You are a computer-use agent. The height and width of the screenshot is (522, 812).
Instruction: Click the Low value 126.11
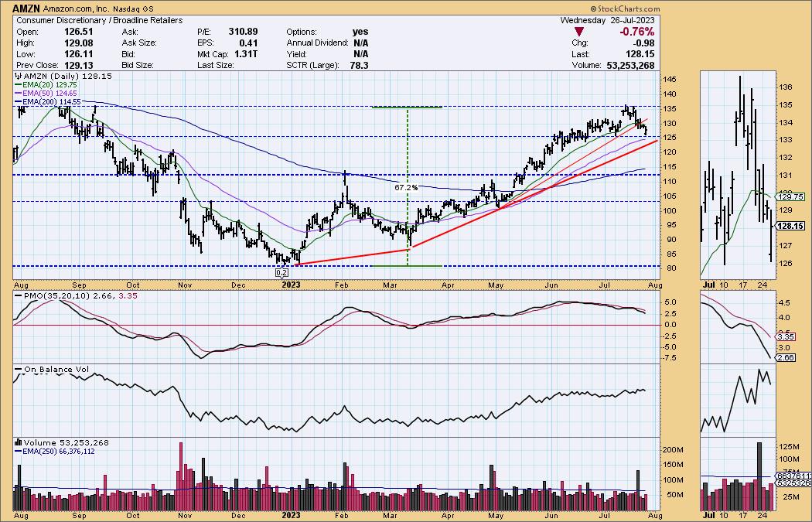pyautogui.click(x=78, y=54)
